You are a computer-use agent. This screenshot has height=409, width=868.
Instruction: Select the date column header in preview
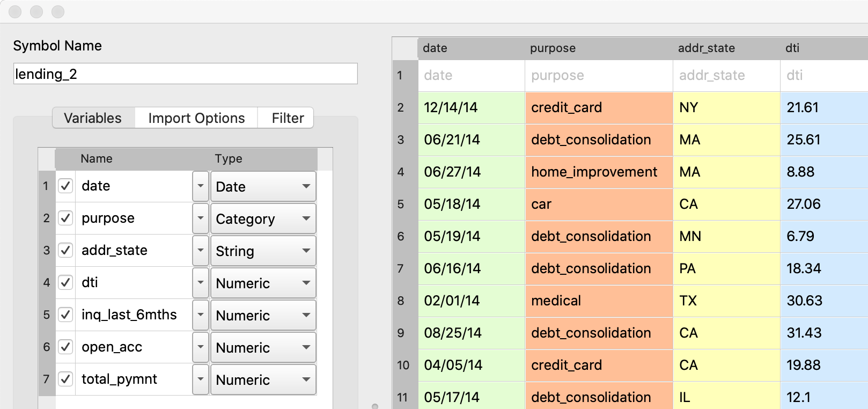click(471, 48)
